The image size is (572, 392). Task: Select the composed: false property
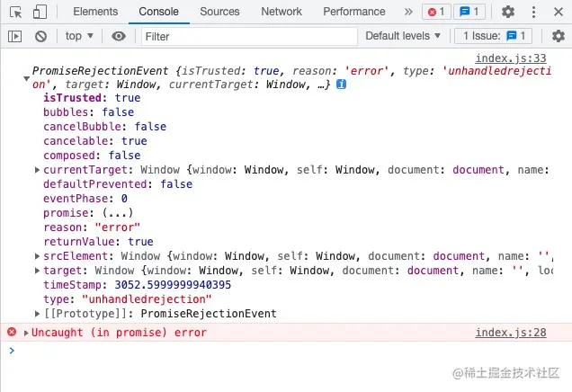[92, 156]
